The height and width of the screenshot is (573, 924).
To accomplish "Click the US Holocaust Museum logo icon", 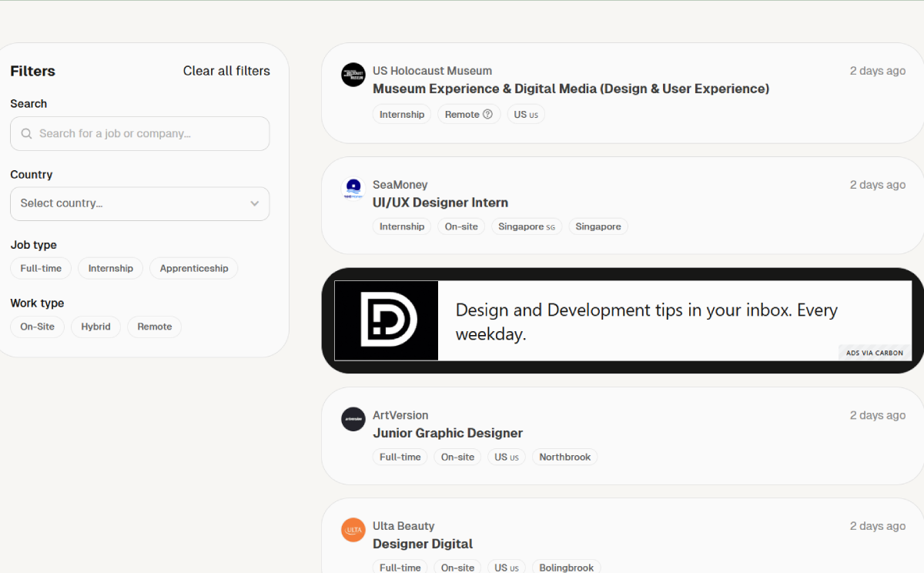I will coord(353,75).
